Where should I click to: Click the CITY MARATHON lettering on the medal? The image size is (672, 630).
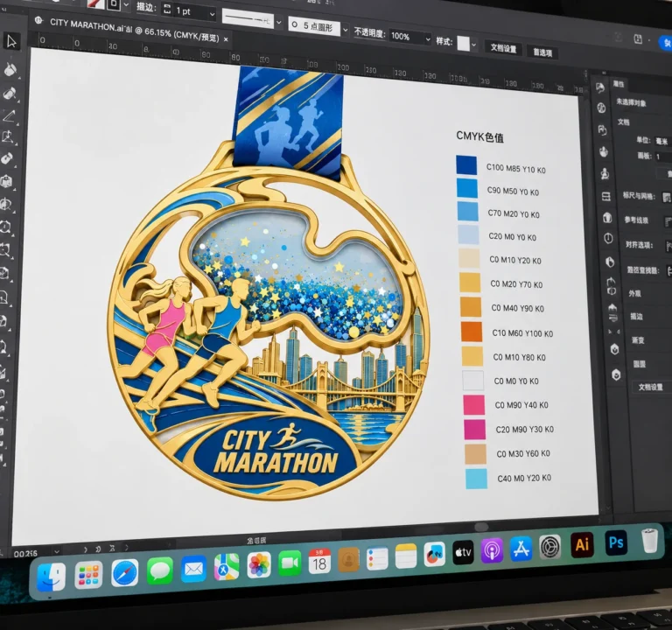coord(276,452)
